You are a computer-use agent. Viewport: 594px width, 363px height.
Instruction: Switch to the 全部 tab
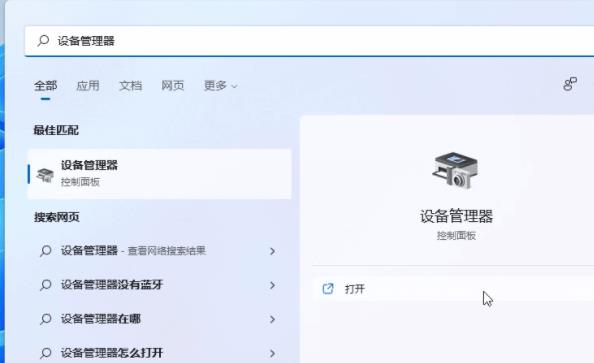45,86
